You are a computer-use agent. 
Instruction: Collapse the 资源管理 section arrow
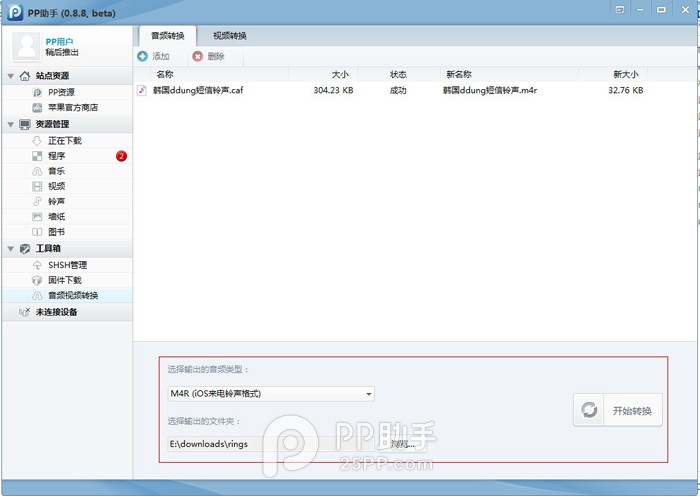coord(10,125)
